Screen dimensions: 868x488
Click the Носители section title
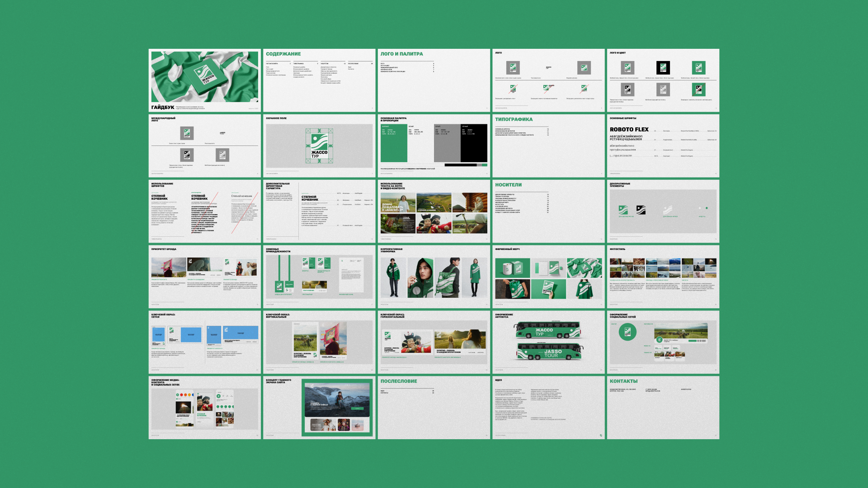click(x=508, y=185)
